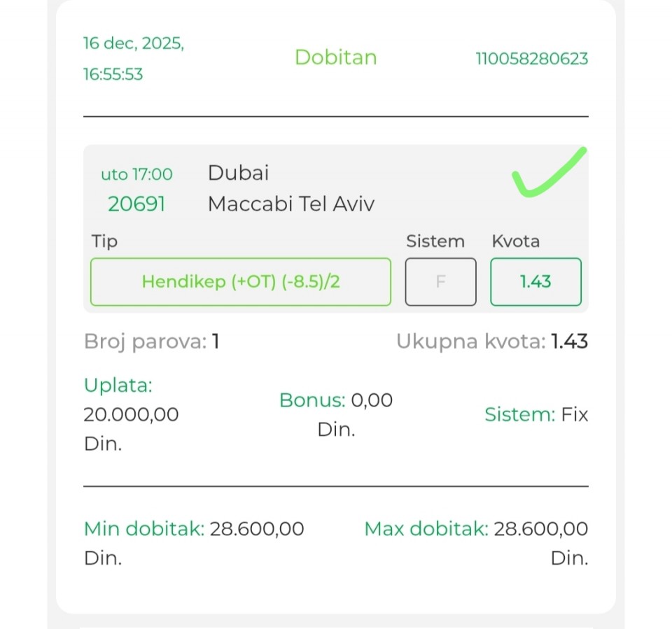
Task: Tap the Max dobitak amount
Action: (x=540, y=529)
